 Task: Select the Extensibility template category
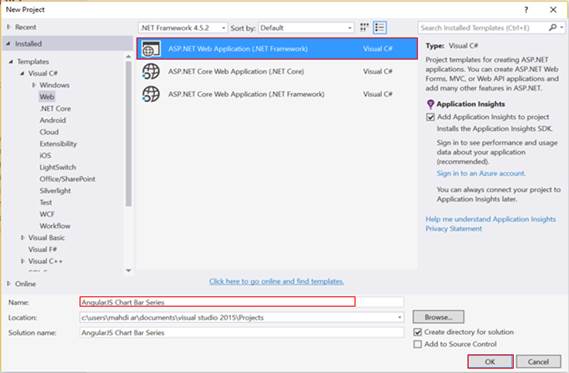pyautogui.click(x=58, y=144)
